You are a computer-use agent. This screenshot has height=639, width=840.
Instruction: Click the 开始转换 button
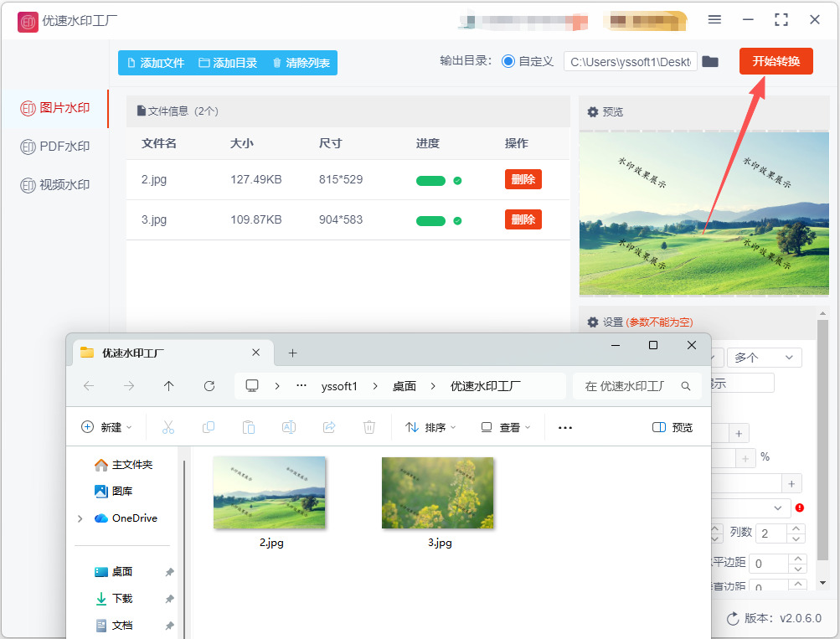[x=776, y=61]
